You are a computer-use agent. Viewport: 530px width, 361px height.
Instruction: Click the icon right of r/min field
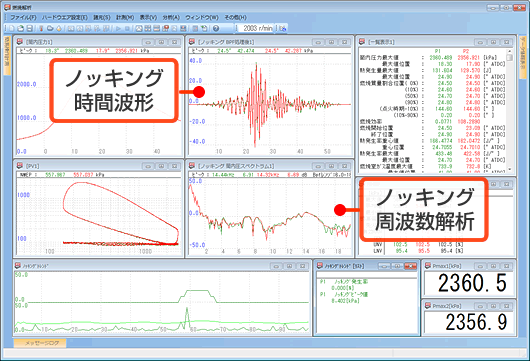283,28
